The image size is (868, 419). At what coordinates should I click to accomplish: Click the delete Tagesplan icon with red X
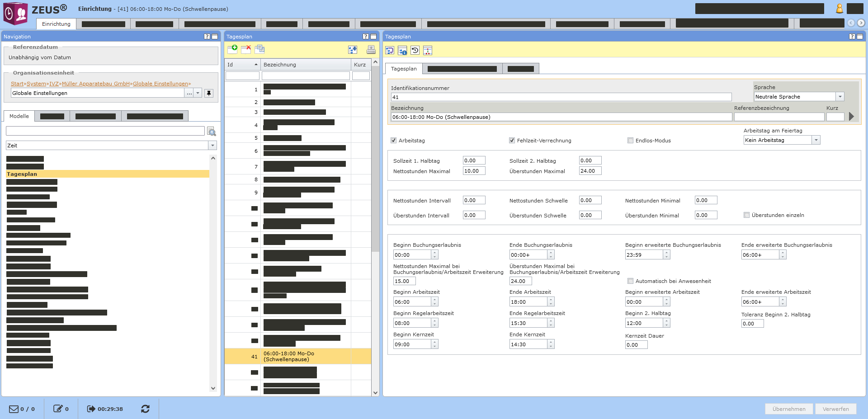click(x=246, y=49)
